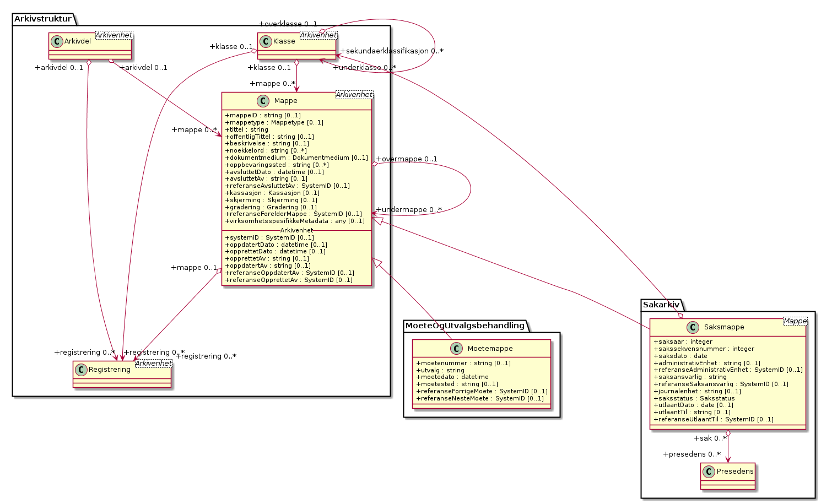The width and height of the screenshot is (821, 504).
Task: Click the Arkivdel class circle icon
Action: pos(57,41)
